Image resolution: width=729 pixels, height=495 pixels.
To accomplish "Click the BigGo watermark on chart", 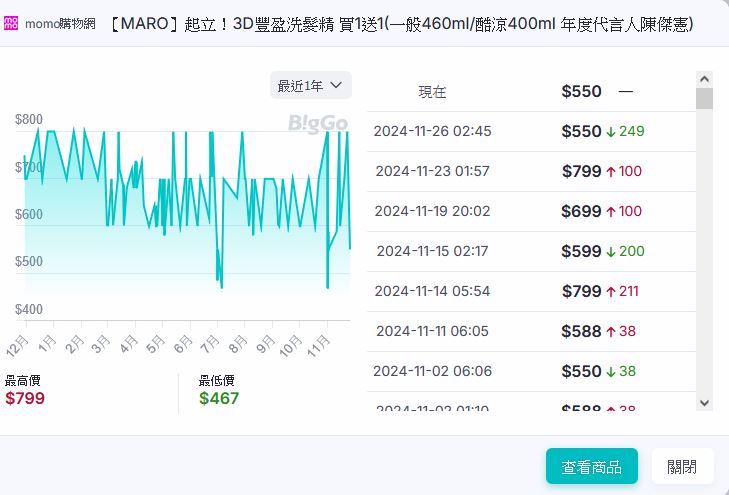I will [x=317, y=124].
